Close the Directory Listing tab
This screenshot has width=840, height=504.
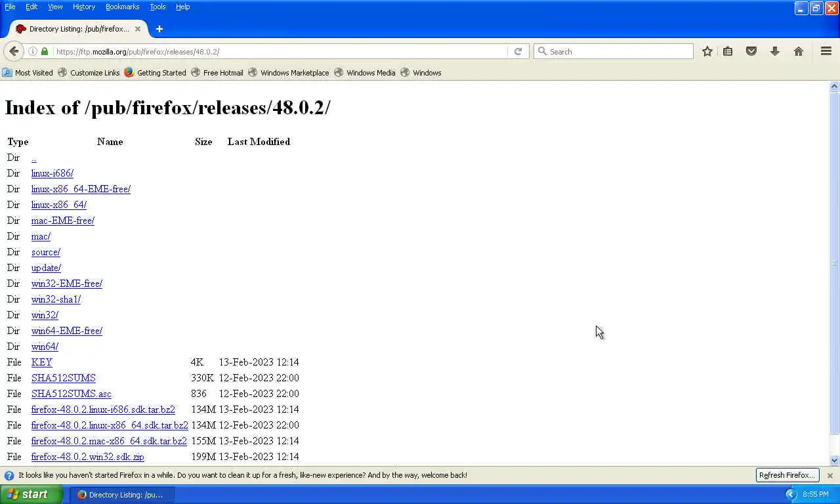click(x=138, y=29)
